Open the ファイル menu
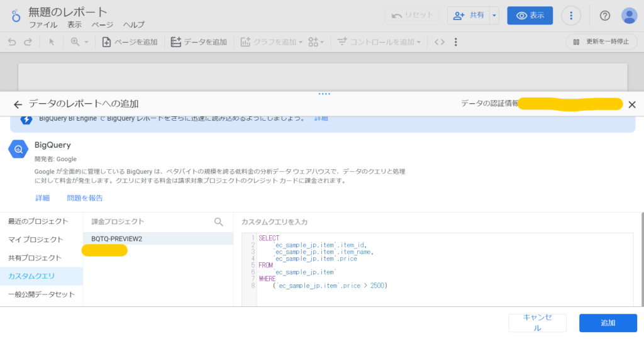The height and width of the screenshot is (339, 644). (x=43, y=25)
